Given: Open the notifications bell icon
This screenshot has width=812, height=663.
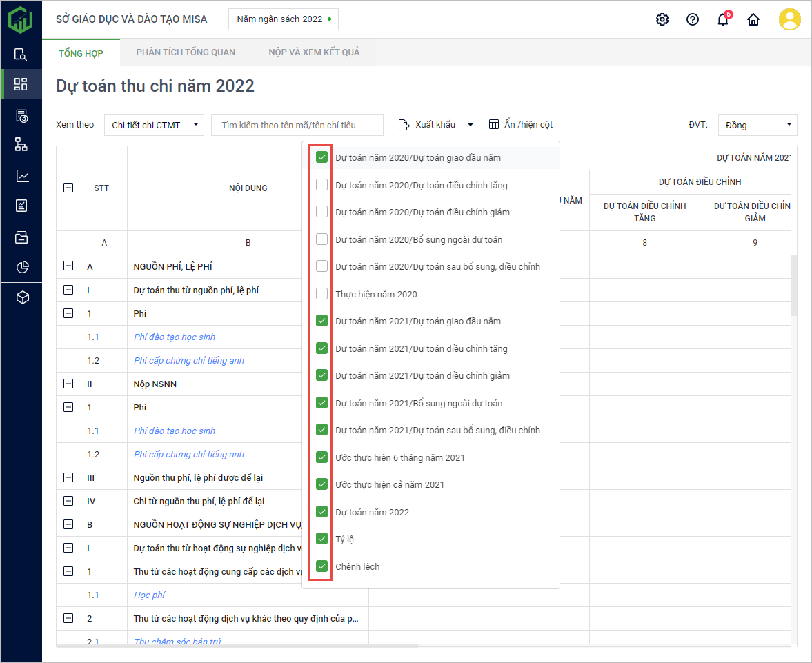Looking at the screenshot, I should (723, 19).
